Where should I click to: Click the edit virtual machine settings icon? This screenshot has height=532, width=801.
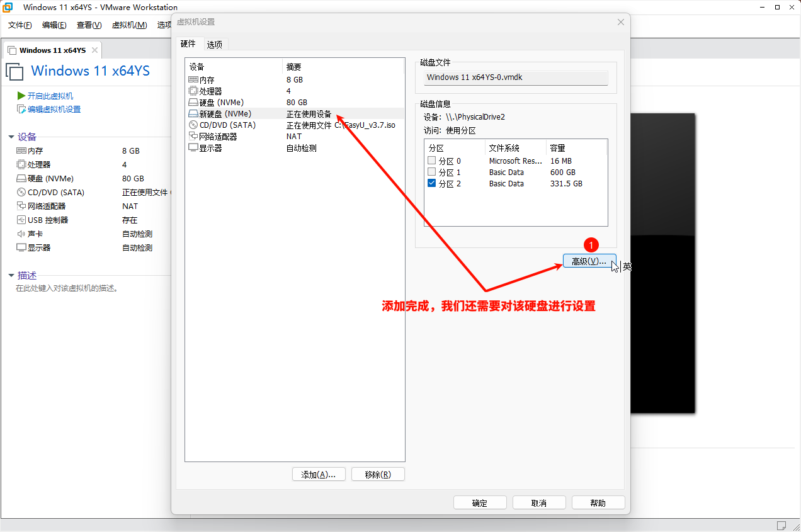21,110
